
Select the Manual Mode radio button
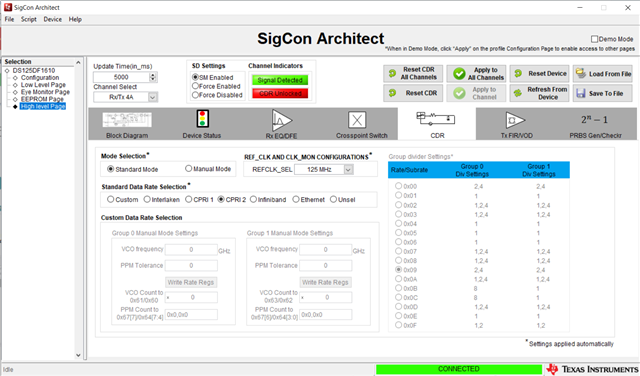tap(189, 169)
